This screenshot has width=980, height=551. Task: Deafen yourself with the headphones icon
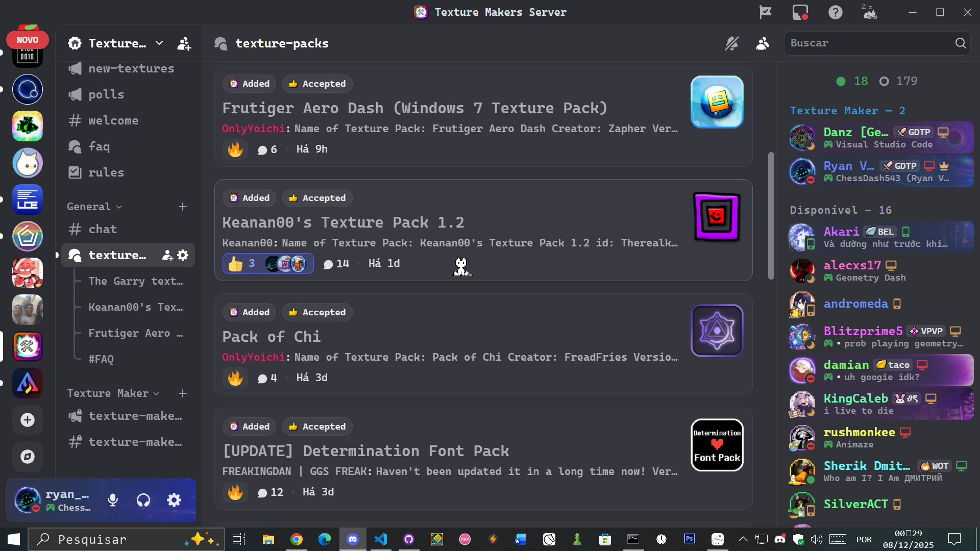(x=143, y=500)
